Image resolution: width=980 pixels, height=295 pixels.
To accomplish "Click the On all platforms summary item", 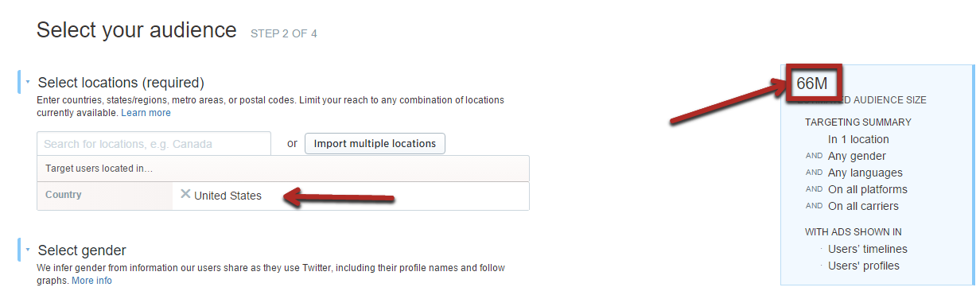I will (x=868, y=189).
